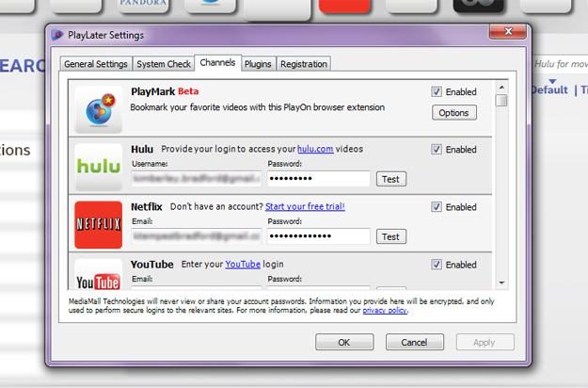Image resolution: width=588 pixels, height=388 pixels.
Task: Open the Plugins tab
Action: tap(258, 64)
